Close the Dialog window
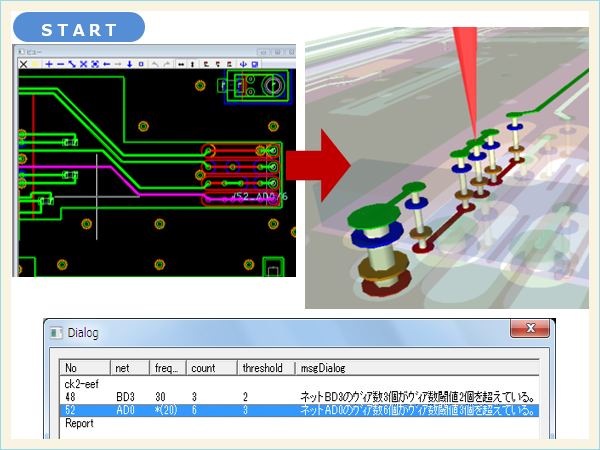Image resolution: width=600 pixels, height=450 pixels. [x=528, y=331]
